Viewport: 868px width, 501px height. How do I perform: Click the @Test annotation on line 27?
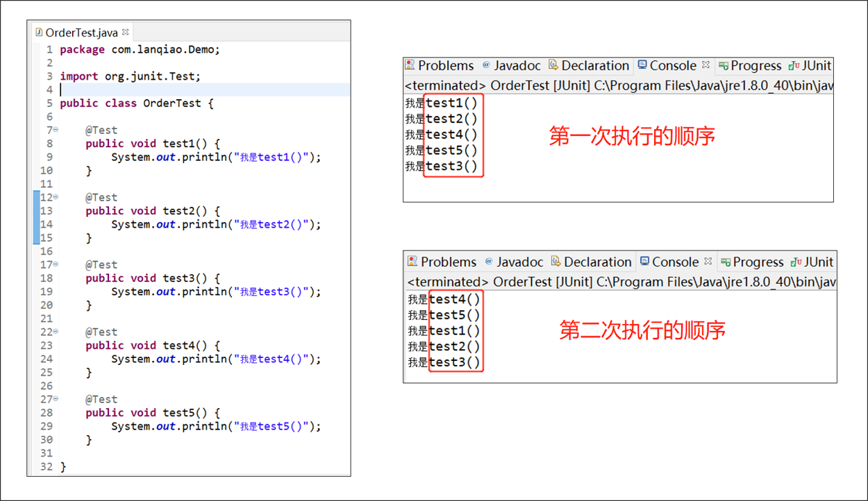pyautogui.click(x=101, y=399)
